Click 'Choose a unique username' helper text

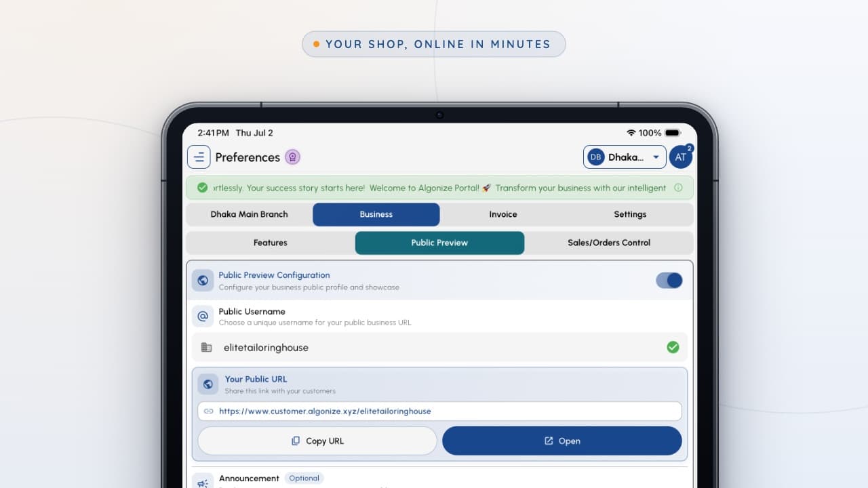[x=315, y=323]
